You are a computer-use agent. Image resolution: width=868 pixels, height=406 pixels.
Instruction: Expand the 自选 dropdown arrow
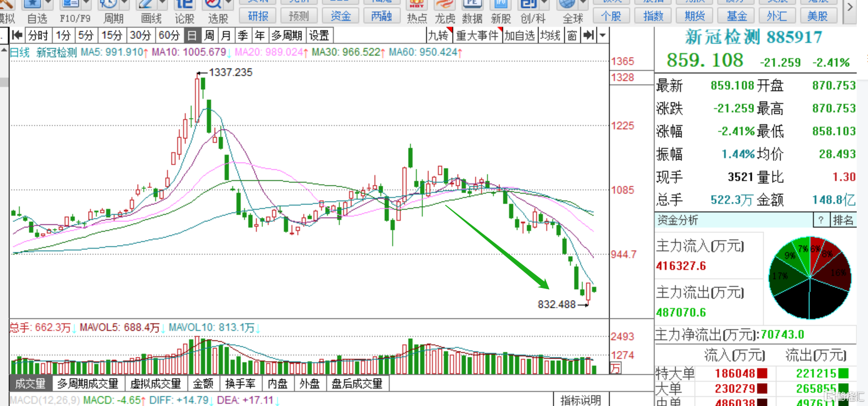pyautogui.click(x=48, y=3)
